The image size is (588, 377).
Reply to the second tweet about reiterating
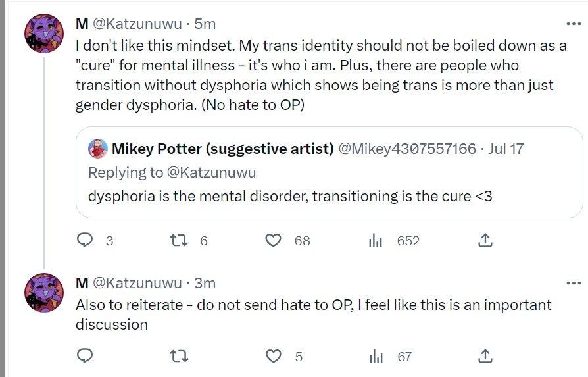[x=85, y=356]
